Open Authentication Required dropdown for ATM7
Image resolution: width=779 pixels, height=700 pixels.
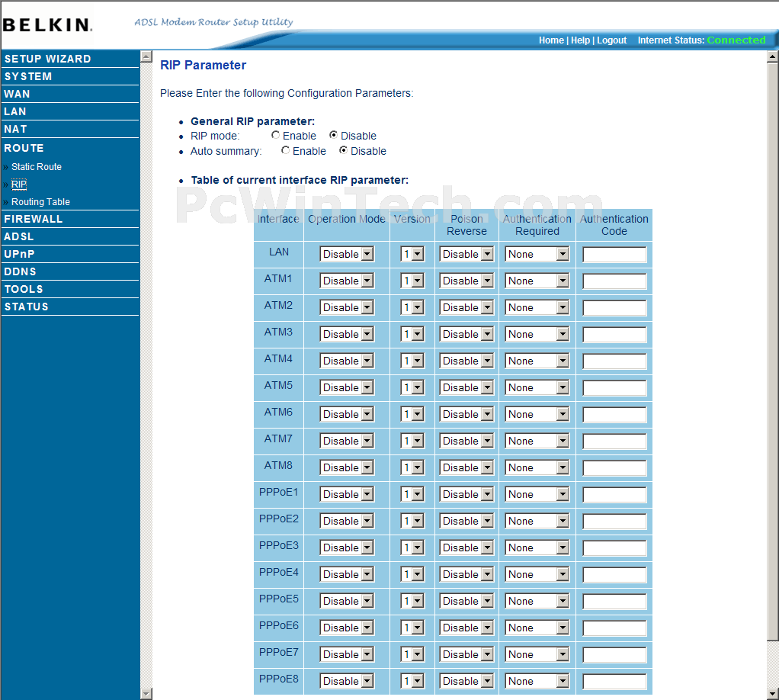(537, 441)
